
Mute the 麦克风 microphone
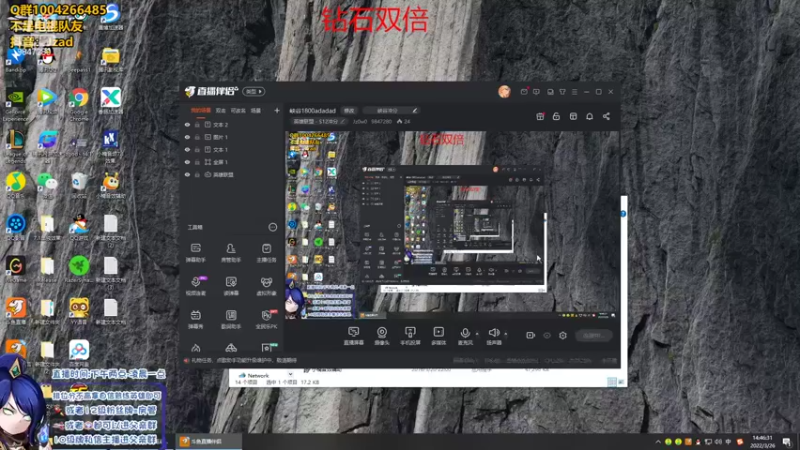(465, 336)
